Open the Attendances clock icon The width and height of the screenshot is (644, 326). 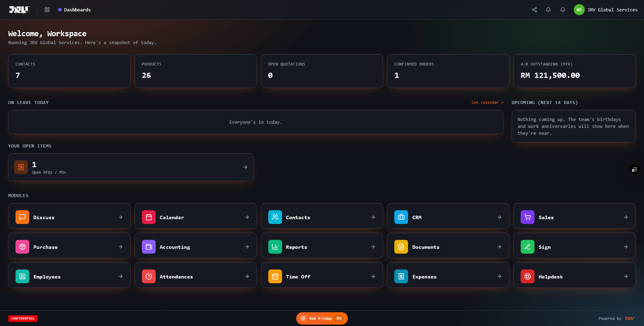[149, 276]
